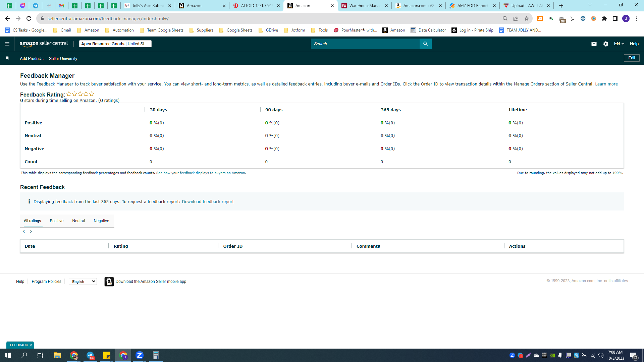Open Chrome's three-dot menu
Screen dimensions: 644x362
(637, 18)
